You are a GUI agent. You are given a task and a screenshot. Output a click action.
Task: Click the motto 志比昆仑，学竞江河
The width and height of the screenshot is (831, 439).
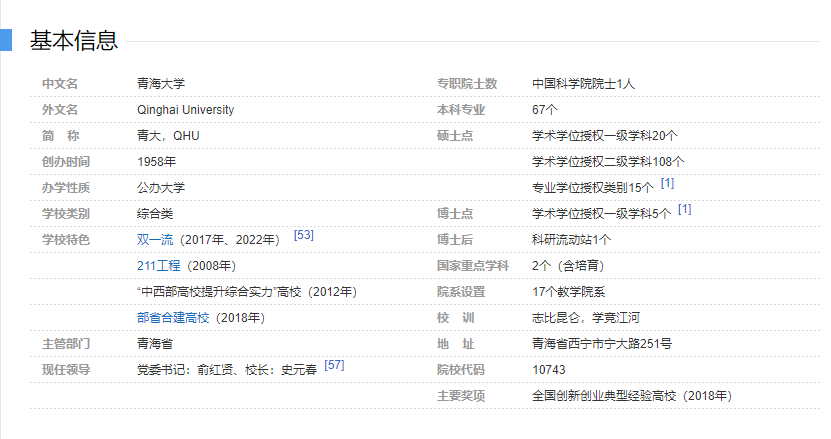(x=585, y=318)
